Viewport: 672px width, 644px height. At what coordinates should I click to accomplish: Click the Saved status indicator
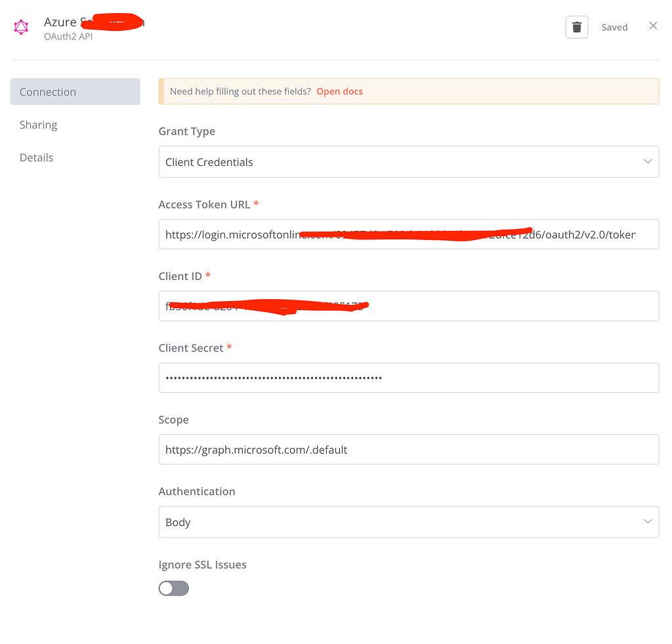pyautogui.click(x=614, y=27)
